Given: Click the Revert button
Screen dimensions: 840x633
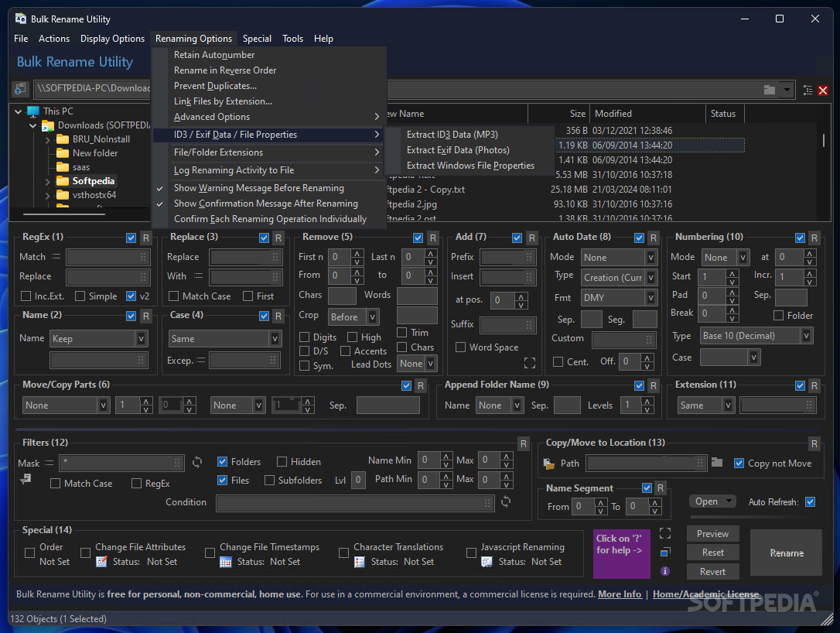Looking at the screenshot, I should coord(712,571).
